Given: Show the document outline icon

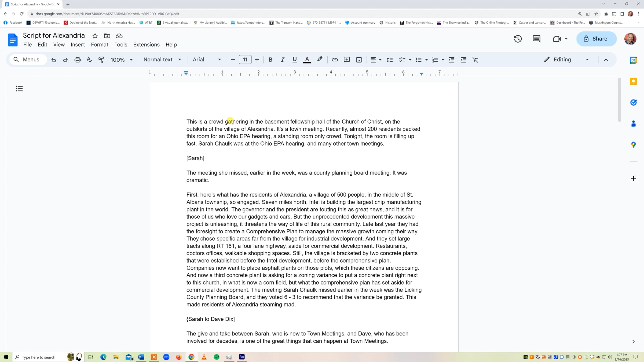Looking at the screenshot, I should point(19,88).
